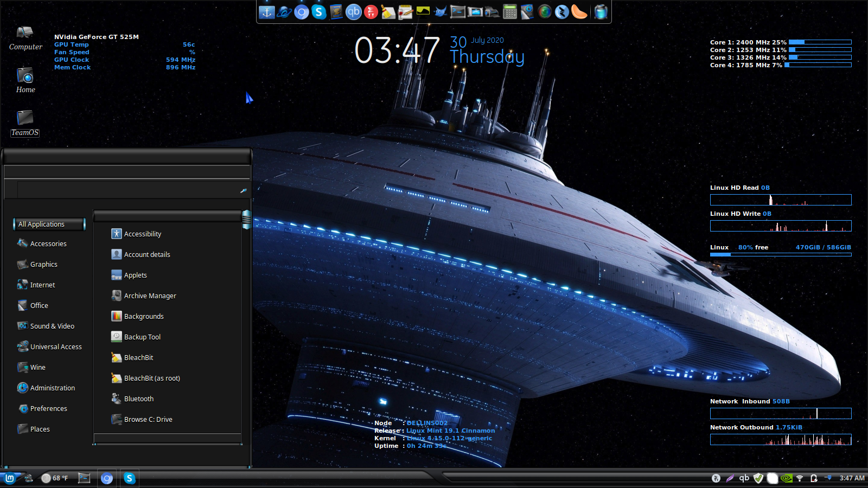
Task: Open the 3:47 AM clock calendar
Action: pos(852,478)
